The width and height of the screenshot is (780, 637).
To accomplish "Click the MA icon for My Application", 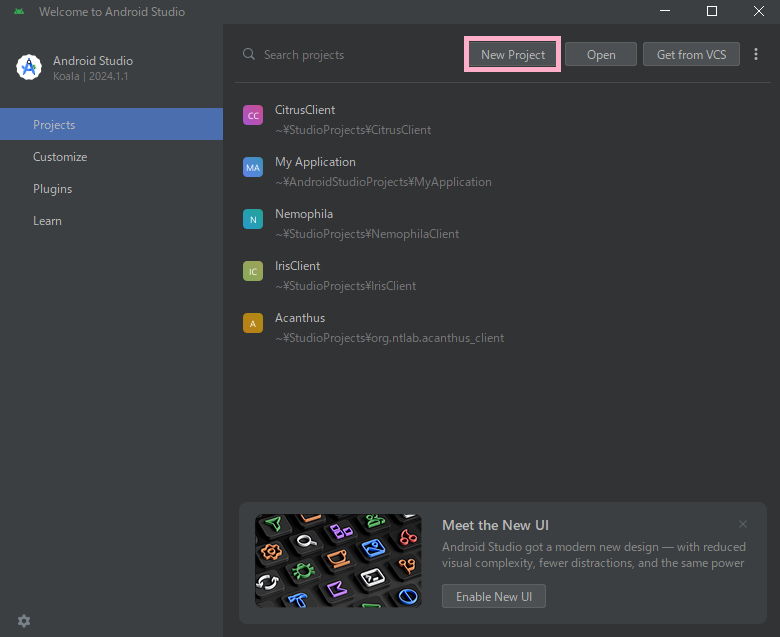I will coord(253,167).
